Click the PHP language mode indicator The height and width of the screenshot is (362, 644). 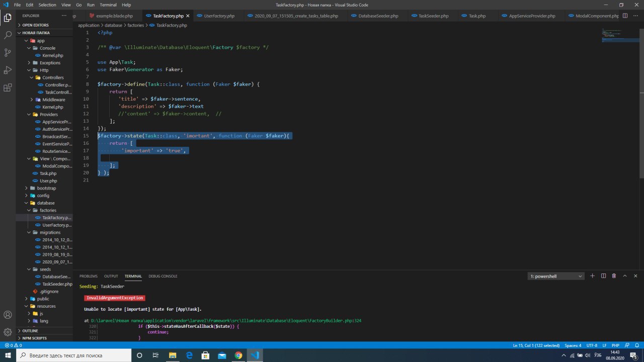(x=615, y=345)
